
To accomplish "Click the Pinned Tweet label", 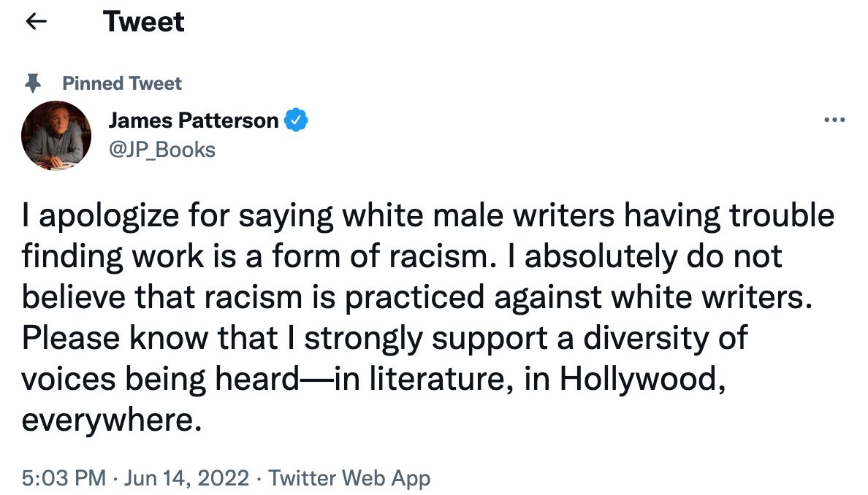I will [x=121, y=83].
